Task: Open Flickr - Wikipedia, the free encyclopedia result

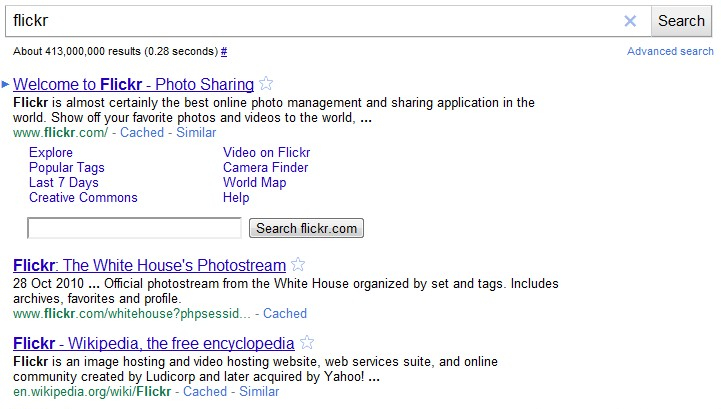Action: point(154,343)
